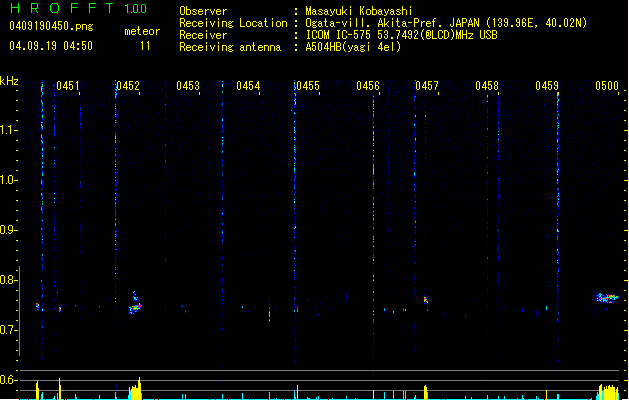Click the 0.7 kHz axis label
Screen dimensions: 629x400
tap(8, 330)
